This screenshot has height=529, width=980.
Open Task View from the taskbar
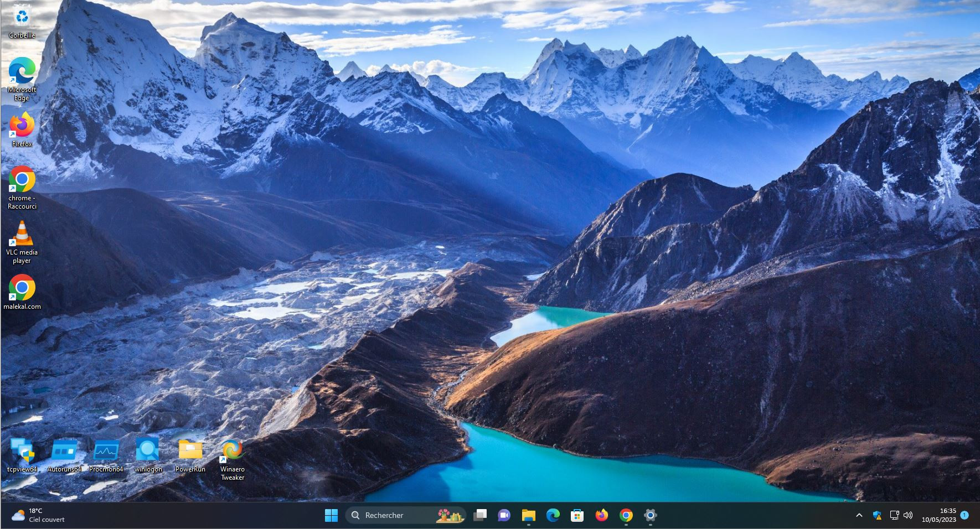pos(480,515)
